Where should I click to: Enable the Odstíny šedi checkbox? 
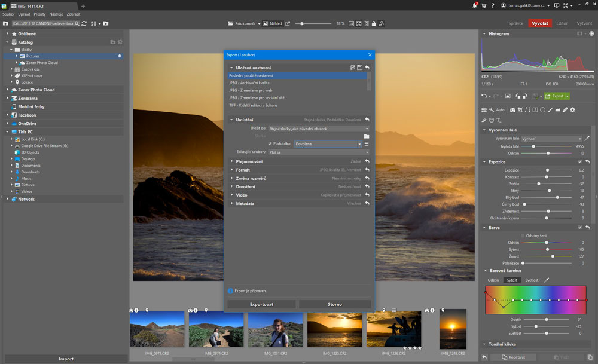[522, 235]
